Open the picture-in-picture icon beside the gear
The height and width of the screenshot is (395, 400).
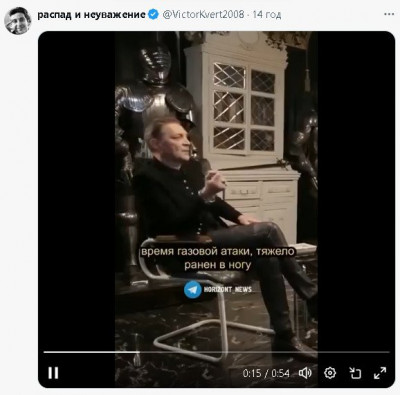coord(355,373)
